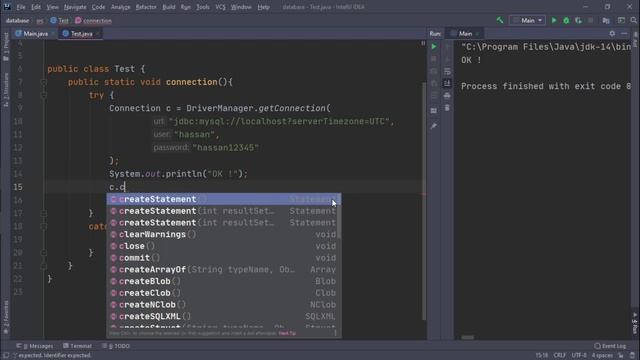This screenshot has width=640, height=360.
Task: Click the connection method breadcrumb
Action: click(93, 20)
